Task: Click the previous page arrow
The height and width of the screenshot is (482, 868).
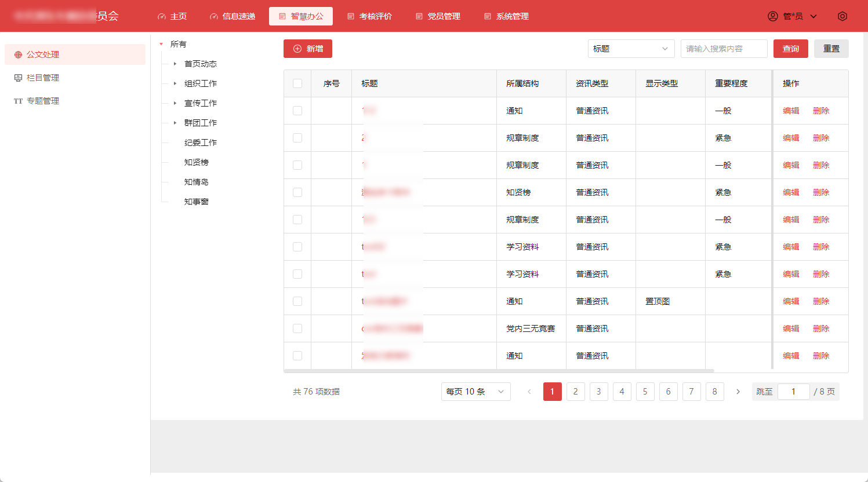Action: [x=529, y=392]
